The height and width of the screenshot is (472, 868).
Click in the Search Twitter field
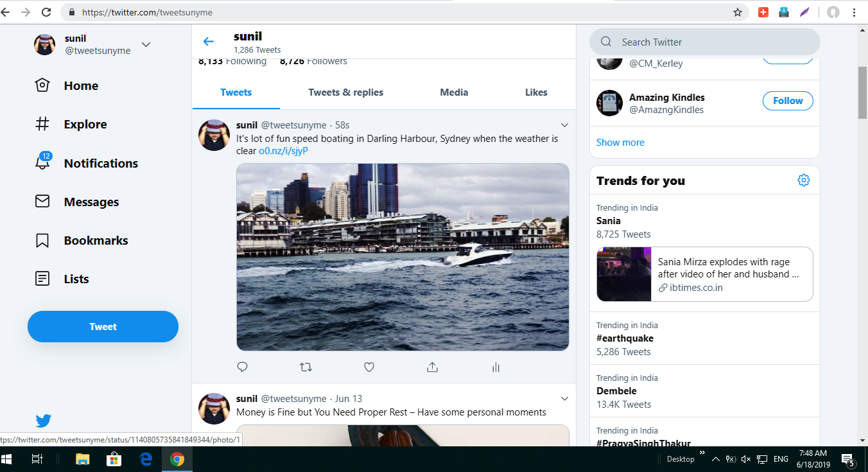click(x=705, y=42)
